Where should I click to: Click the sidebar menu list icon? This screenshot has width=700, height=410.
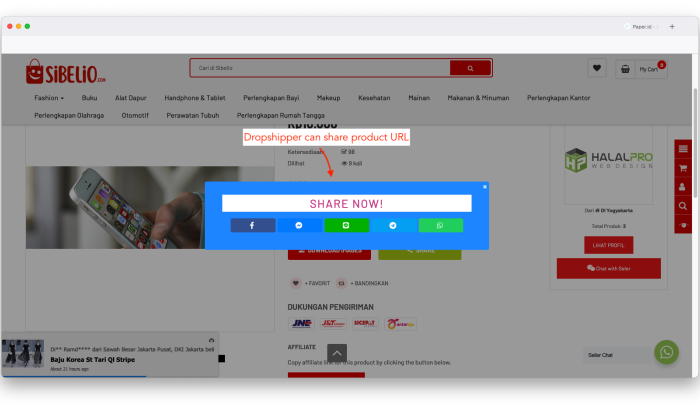683,149
